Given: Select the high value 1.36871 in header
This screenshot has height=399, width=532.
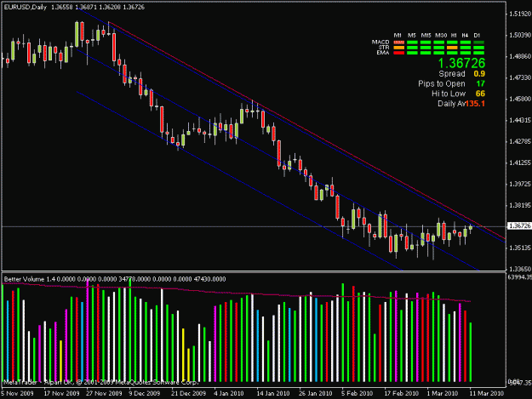Looking at the screenshot, I should pyautogui.click(x=85, y=7).
